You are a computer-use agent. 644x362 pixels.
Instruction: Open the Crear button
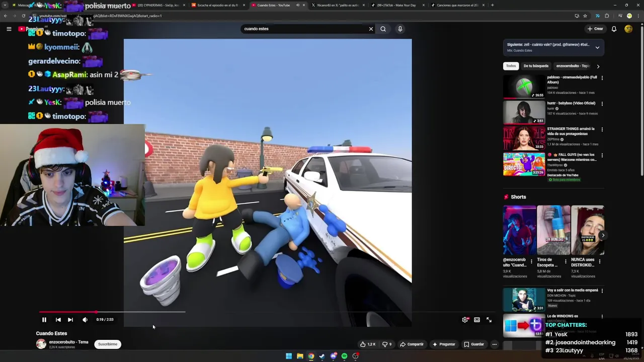click(595, 29)
